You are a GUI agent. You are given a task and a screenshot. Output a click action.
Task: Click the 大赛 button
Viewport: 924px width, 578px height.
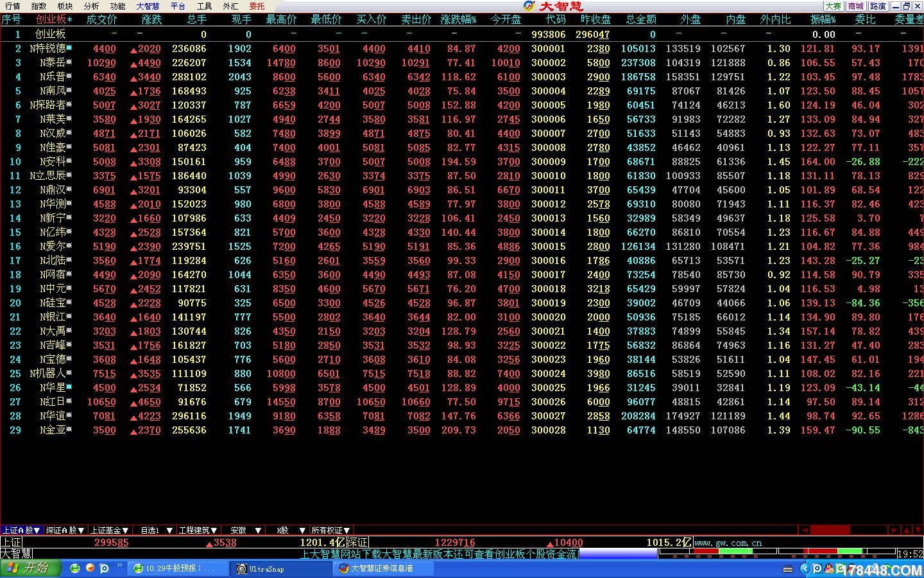pyautogui.click(x=833, y=6)
